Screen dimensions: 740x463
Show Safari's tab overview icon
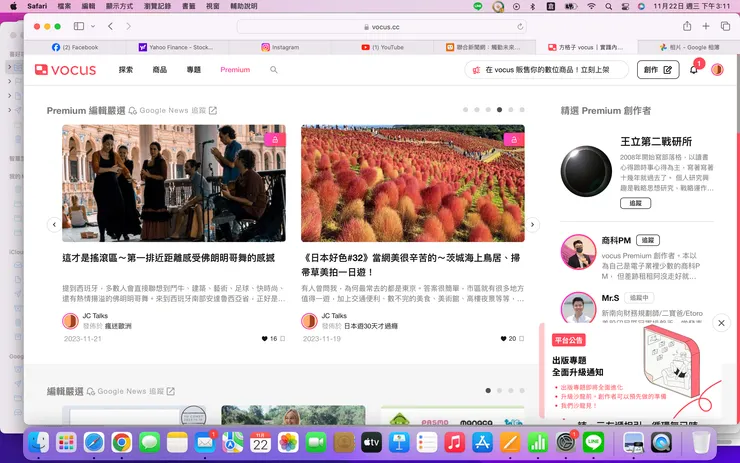point(725,26)
